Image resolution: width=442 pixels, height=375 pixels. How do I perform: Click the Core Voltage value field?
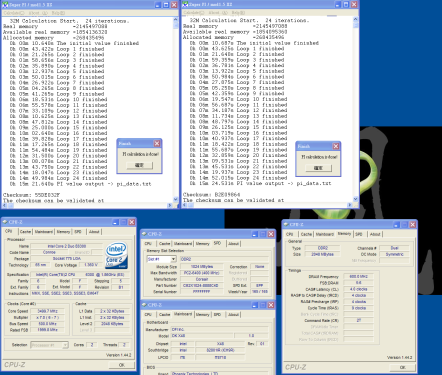[x=91, y=265]
